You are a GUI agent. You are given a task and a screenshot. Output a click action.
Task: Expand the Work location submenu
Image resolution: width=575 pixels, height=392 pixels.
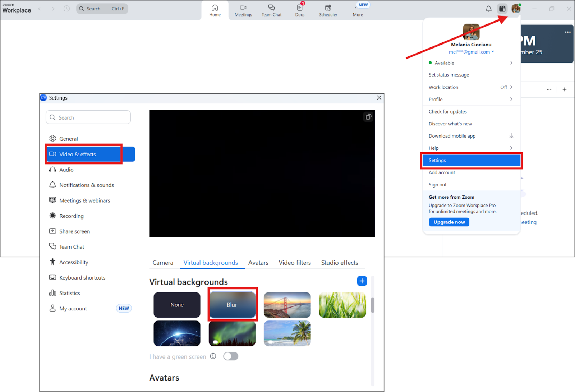pyautogui.click(x=511, y=87)
